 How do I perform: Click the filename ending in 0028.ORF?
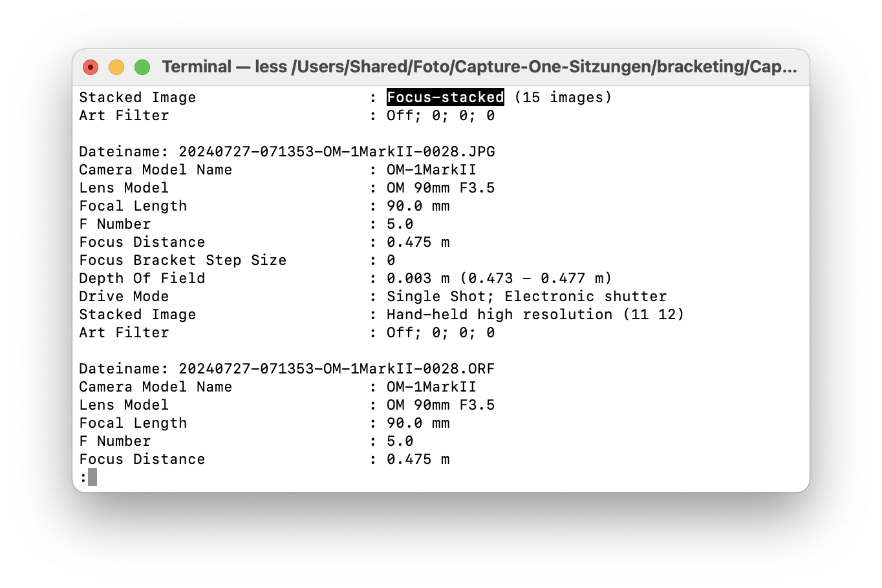[337, 369]
